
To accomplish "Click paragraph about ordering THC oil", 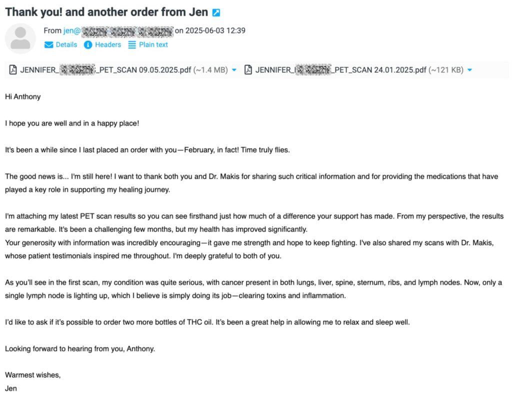I will click(207, 322).
